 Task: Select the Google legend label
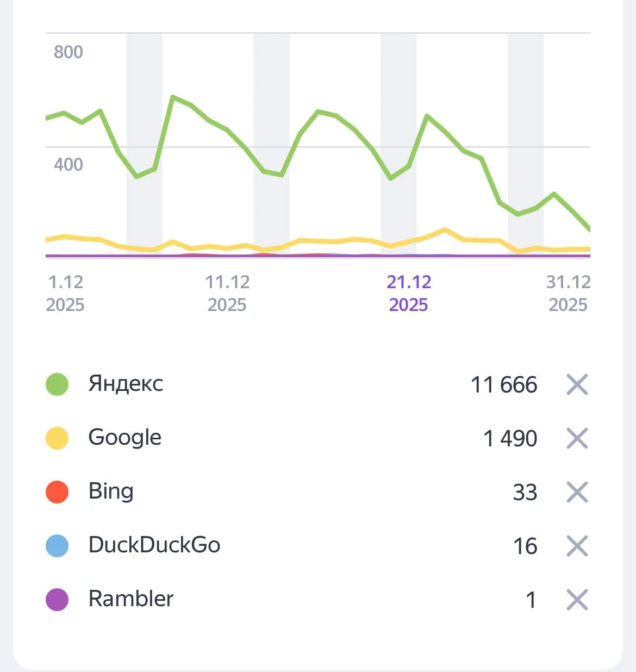(125, 438)
